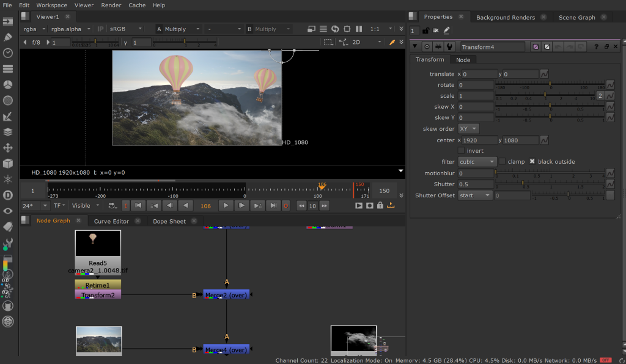626x364 pixels.
Task: Click the Draw brush icon in left toolbar
Action: [8, 37]
